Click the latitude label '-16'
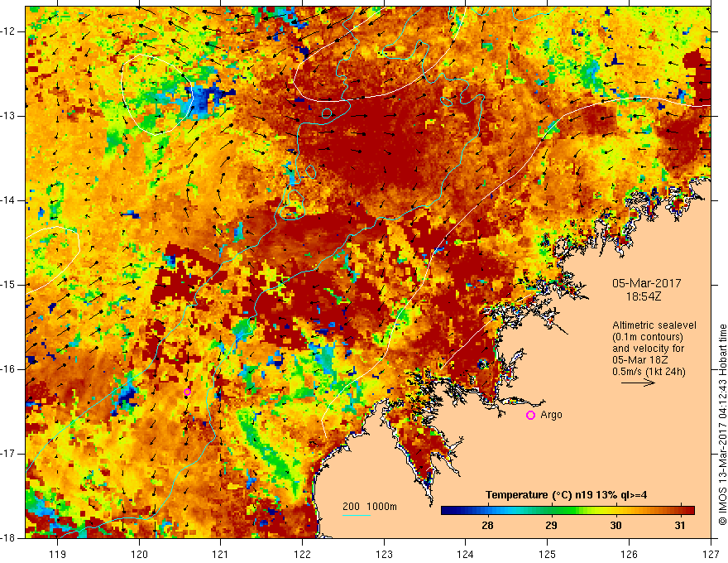 coord(9,369)
